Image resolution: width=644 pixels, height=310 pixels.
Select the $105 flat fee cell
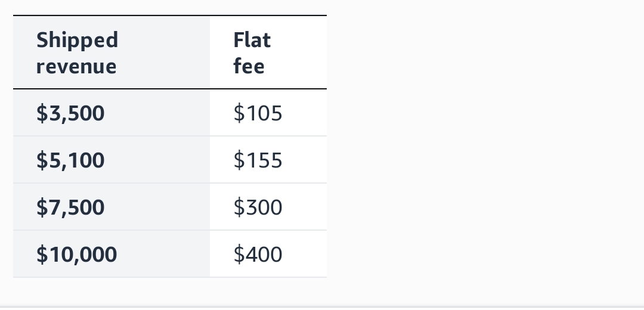tap(268, 113)
